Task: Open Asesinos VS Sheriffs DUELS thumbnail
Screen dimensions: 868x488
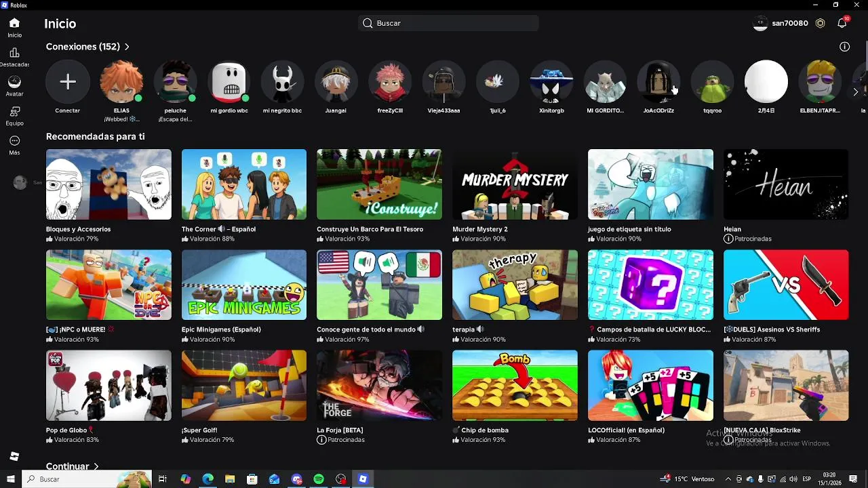Action: pos(786,285)
